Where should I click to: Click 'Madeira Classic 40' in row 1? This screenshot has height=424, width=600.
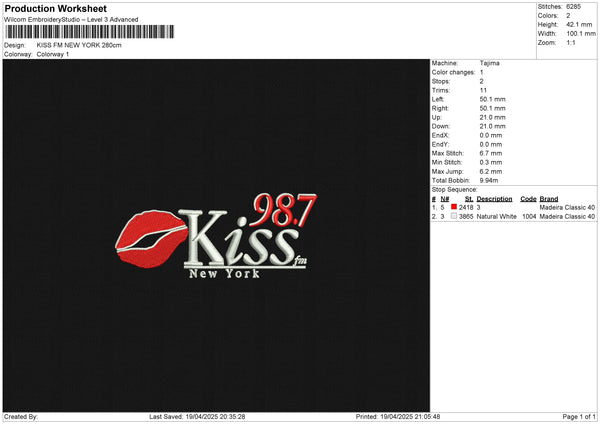(x=567, y=207)
